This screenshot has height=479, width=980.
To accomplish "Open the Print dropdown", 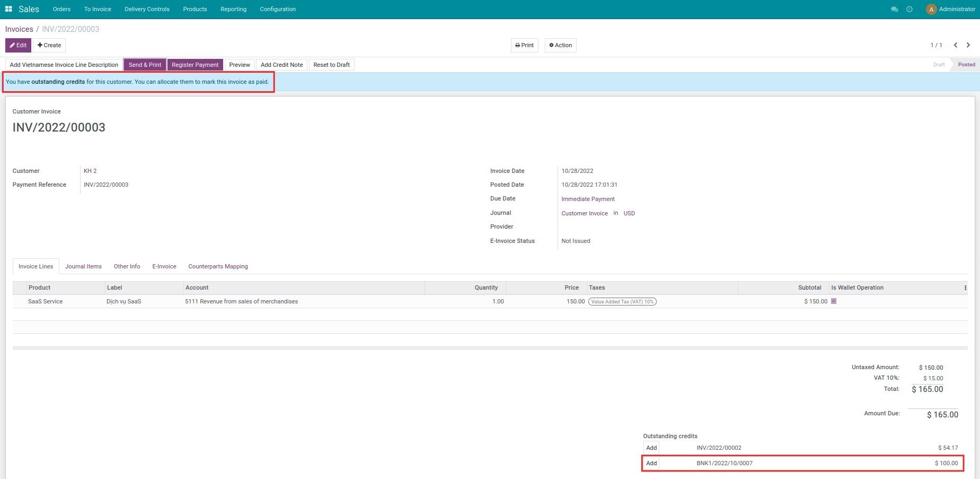I will coord(524,45).
